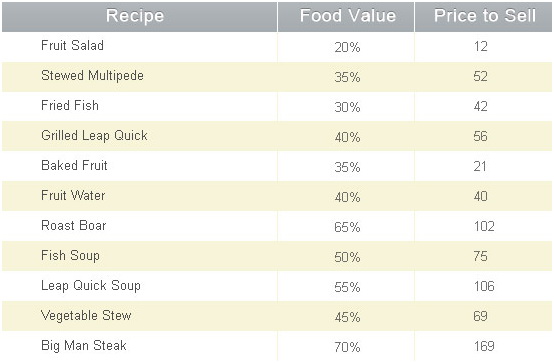Select the Fruit Salad recipe row
Screen dimensions: 554x363
277,47
